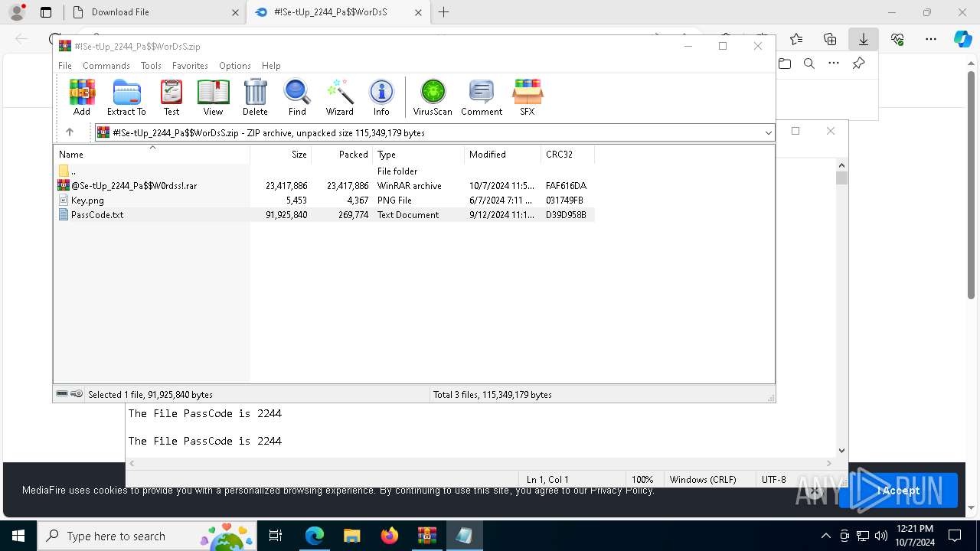
Task: Open the Favorites menu
Action: tap(190, 66)
